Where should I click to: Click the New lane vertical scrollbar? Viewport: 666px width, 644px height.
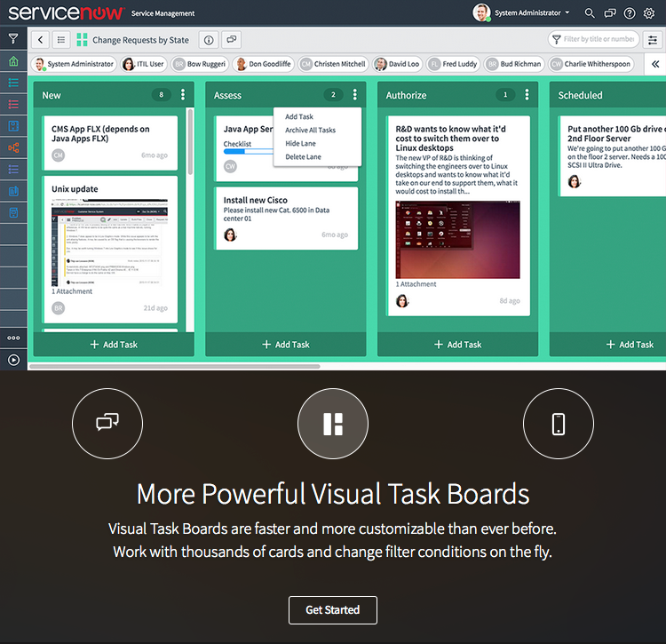pyautogui.click(x=190, y=142)
